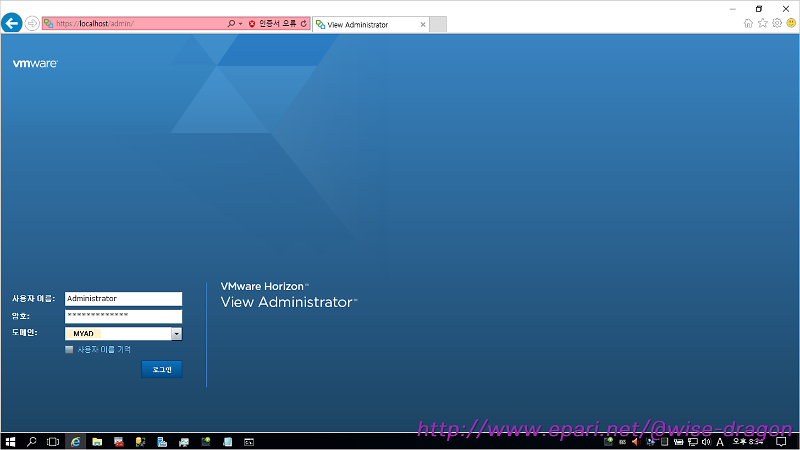The width and height of the screenshot is (800, 450).
Task: Click the green-badge system tray icon
Action: (608, 442)
